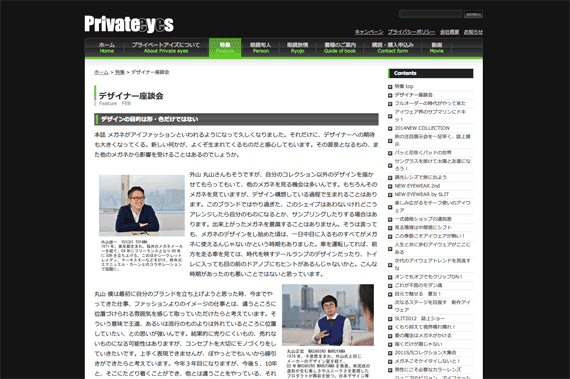Click the bullet icon next to NEW EYEWEAR 2nd
The height and width of the screenshot is (379, 570).
click(390, 186)
